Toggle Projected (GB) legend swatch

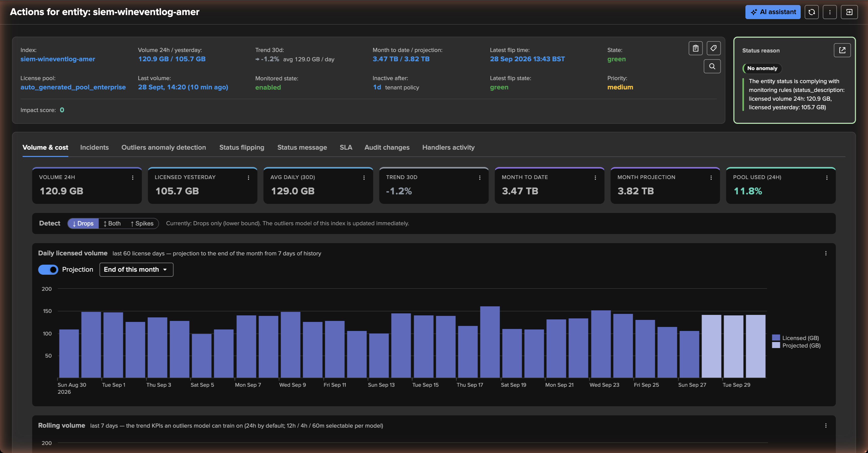tap(776, 345)
